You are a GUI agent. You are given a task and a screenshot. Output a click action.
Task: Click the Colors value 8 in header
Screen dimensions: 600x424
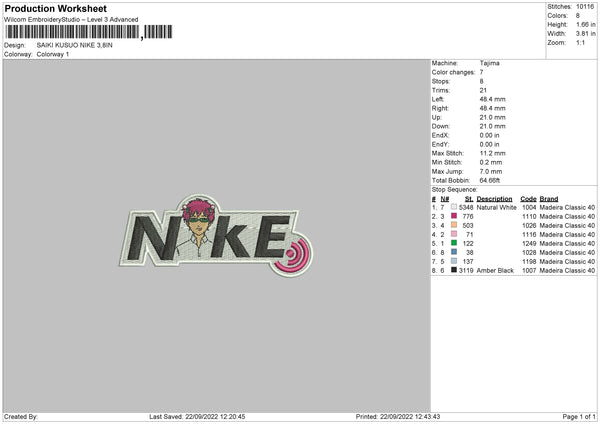tap(578, 16)
